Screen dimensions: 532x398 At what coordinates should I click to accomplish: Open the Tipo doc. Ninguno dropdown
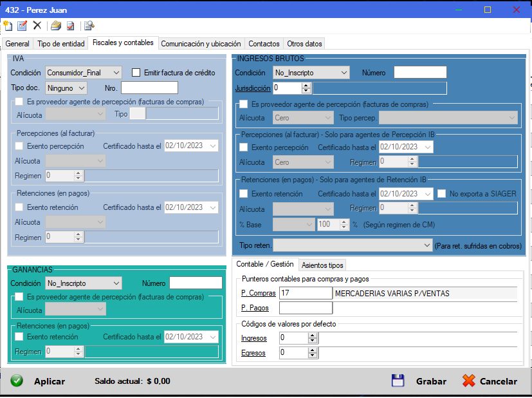[66, 88]
